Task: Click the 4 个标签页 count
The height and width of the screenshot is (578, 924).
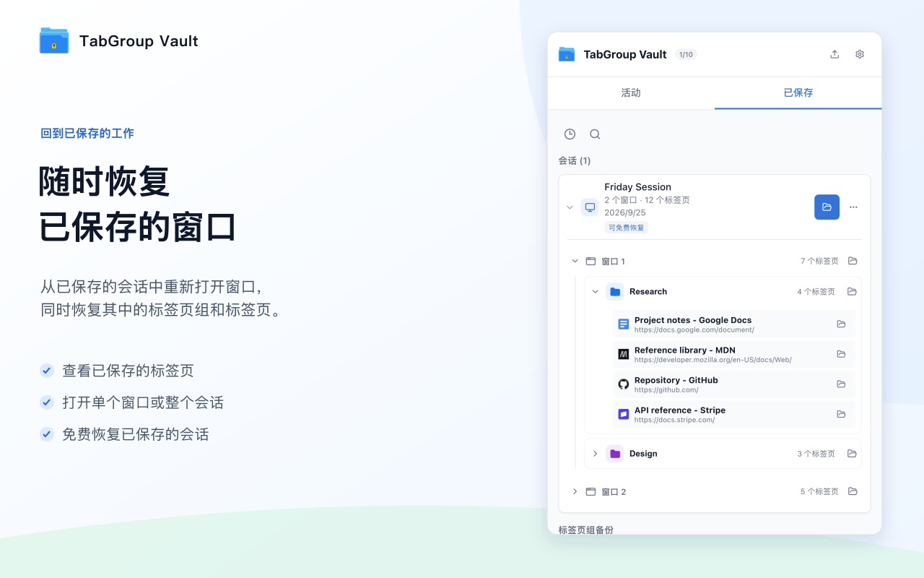Action: 816,292
